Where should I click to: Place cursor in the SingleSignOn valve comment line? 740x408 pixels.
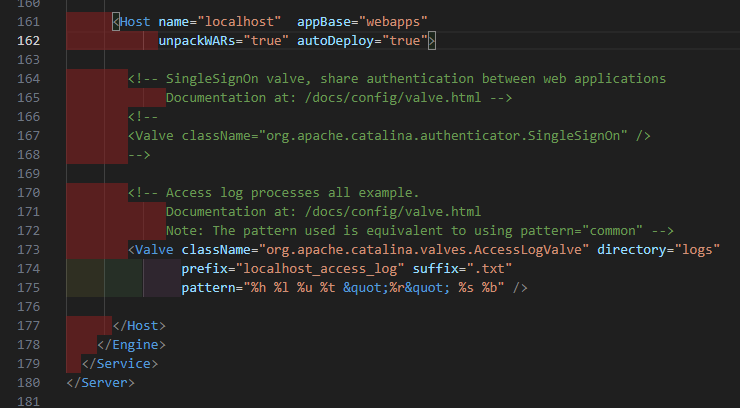coord(397,78)
